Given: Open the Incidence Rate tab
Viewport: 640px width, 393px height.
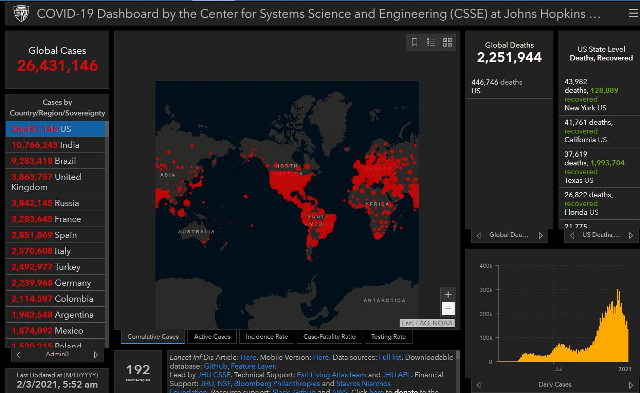Looking at the screenshot, I should click(267, 337).
